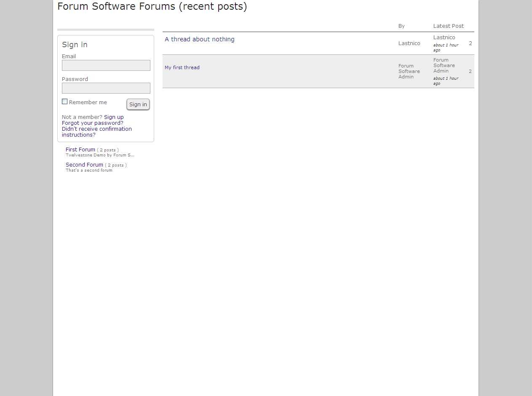The image size is (532, 396).
Task: Click the By column header
Action: pos(401,26)
